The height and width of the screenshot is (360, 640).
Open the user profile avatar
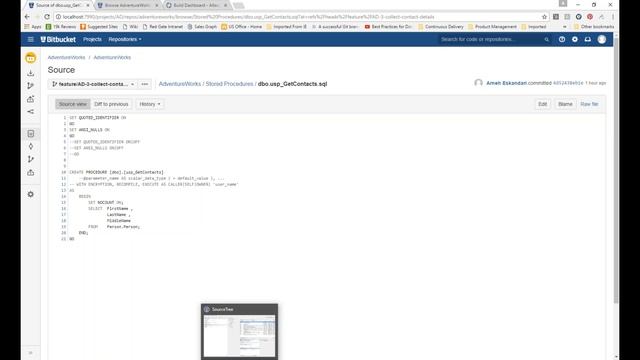tap(602, 40)
